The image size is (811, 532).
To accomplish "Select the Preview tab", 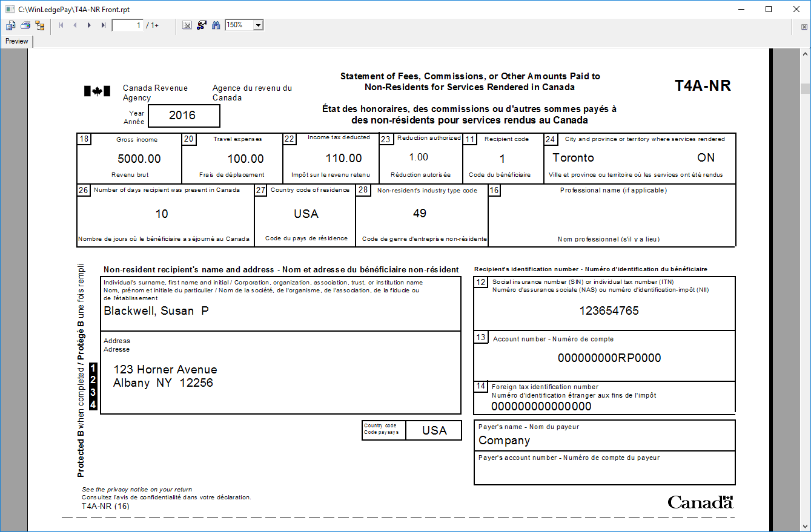I will click(x=17, y=41).
